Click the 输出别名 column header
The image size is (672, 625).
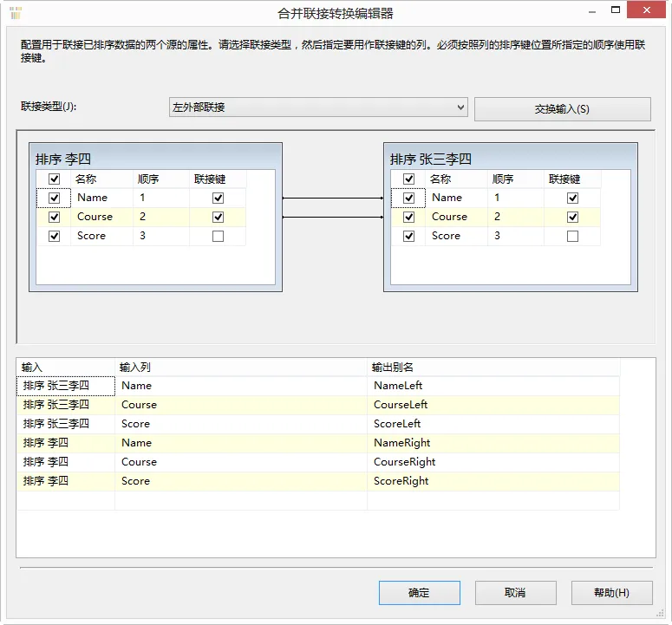click(493, 368)
